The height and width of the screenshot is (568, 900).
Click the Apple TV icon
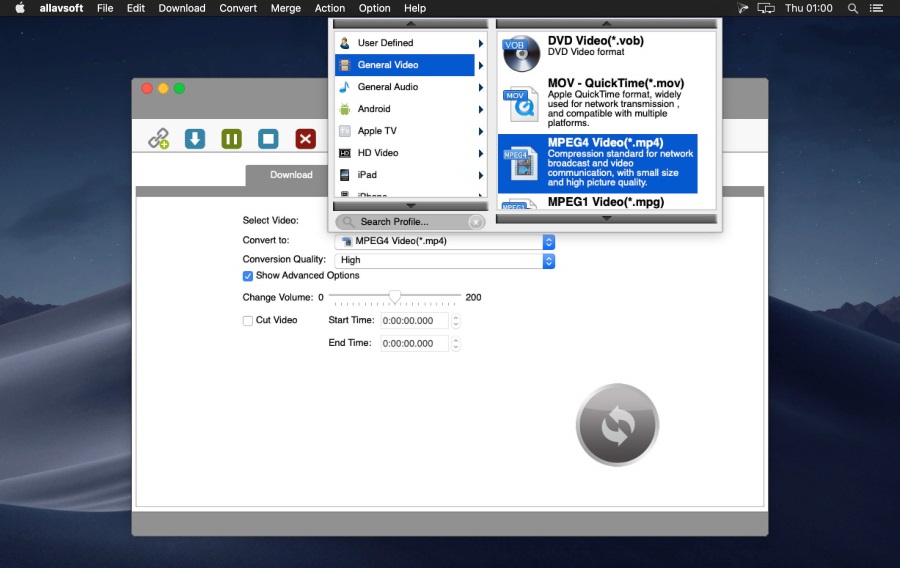pyautogui.click(x=344, y=131)
